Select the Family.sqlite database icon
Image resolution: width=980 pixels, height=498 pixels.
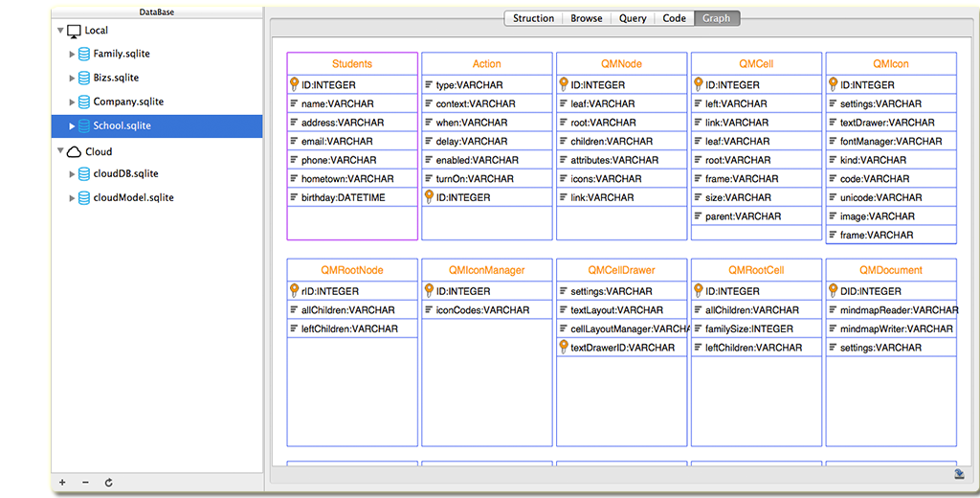(84, 54)
